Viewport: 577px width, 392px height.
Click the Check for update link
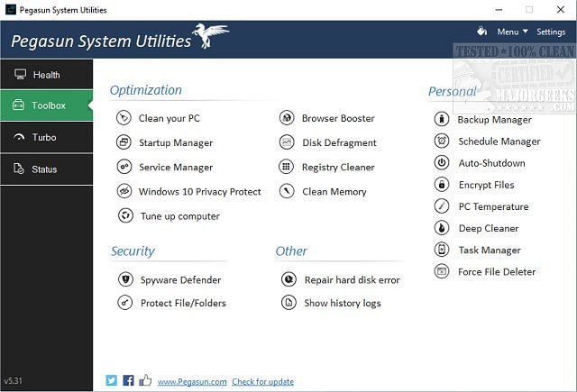pyautogui.click(x=262, y=382)
